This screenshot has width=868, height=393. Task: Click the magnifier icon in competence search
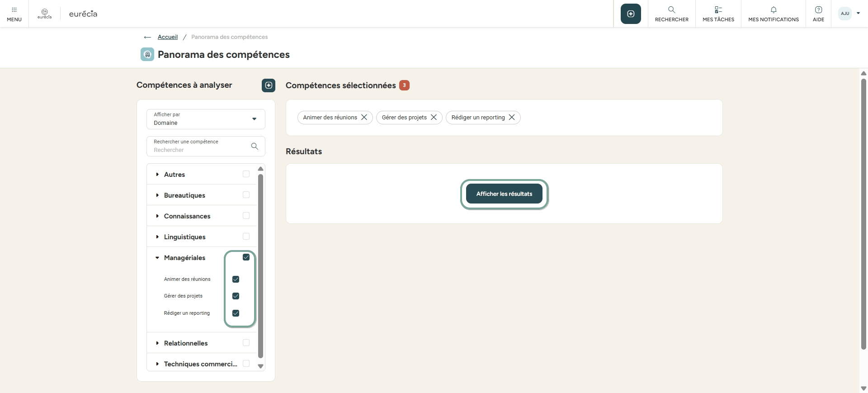(x=255, y=146)
